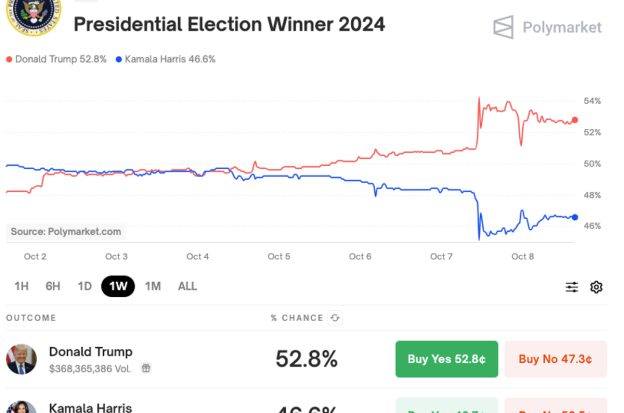This screenshot has width=624, height=413.
Task: Click the Polymarket logo icon
Action: coord(503,27)
